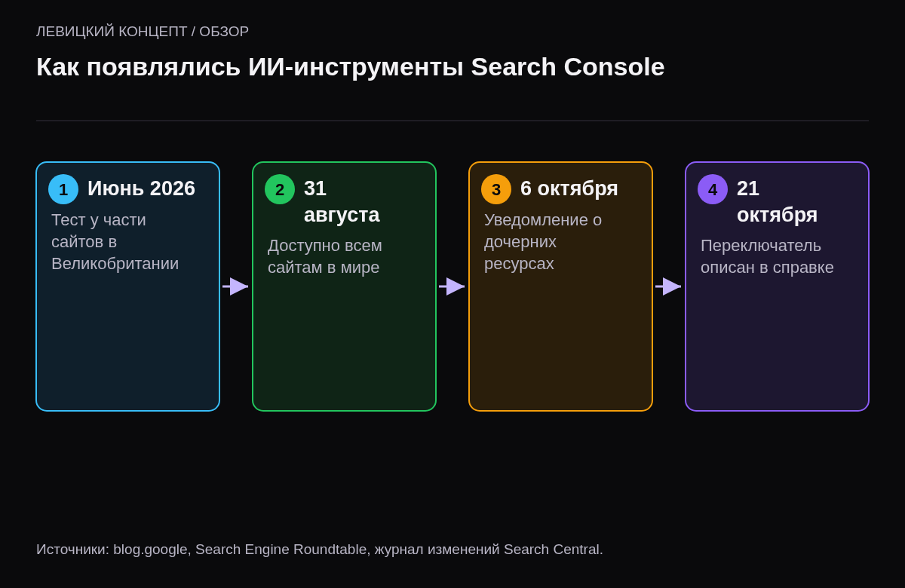Image resolution: width=905 pixels, height=588 pixels.
Task: Select the '31 августа' card heading
Action: click(x=342, y=201)
